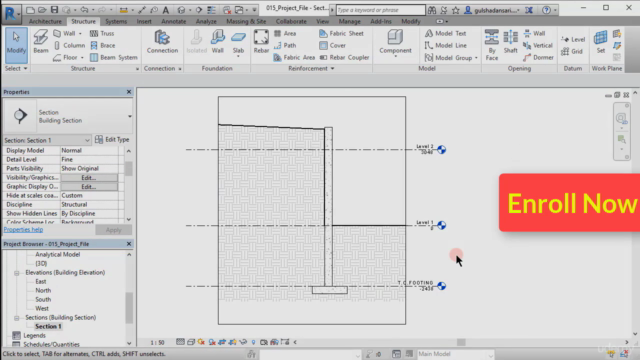Screen dimensions: 640x360
Task: Click the Properties panel vertical scrollbar
Action: pyautogui.click(x=129, y=185)
